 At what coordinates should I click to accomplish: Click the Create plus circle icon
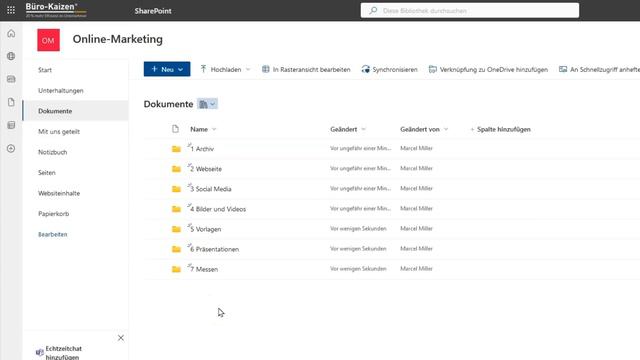[x=11, y=149]
